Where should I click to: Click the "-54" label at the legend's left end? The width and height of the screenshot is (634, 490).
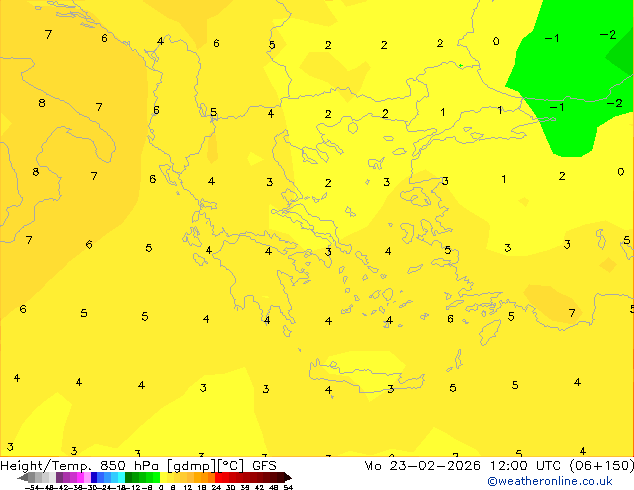click(x=32, y=487)
